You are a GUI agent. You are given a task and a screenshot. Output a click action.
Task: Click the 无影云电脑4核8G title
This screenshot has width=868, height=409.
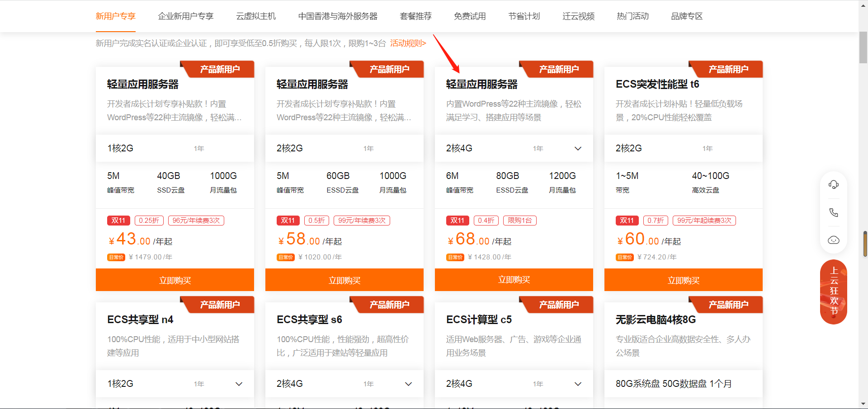[x=656, y=320]
